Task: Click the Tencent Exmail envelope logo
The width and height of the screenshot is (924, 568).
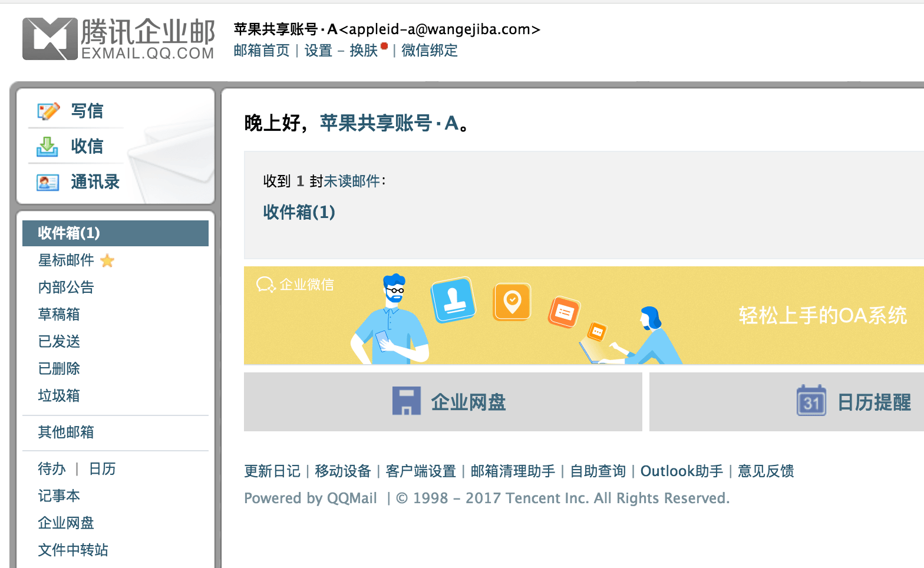Action: tap(50, 39)
